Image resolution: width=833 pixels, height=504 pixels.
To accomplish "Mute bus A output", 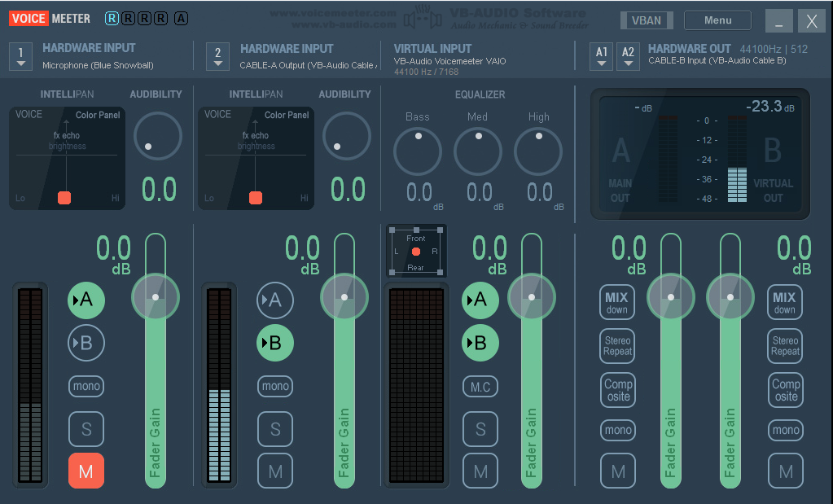I will 618,471.
